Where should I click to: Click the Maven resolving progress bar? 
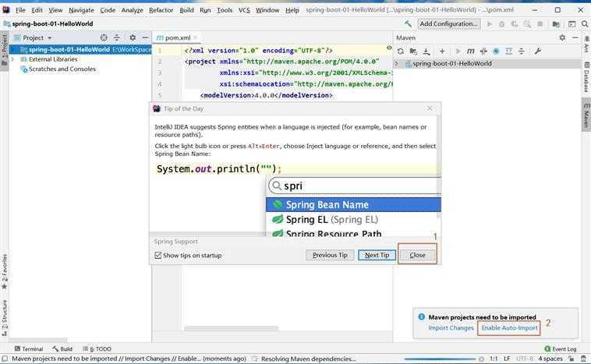440,359
